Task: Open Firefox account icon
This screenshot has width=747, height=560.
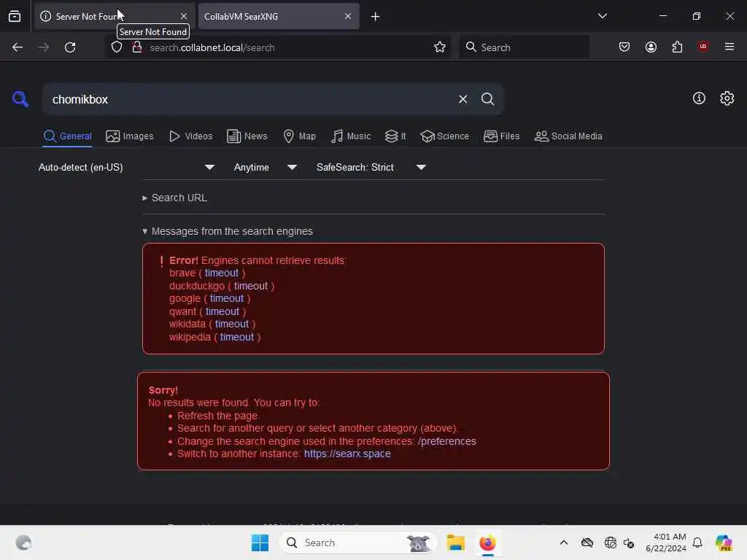Action: 651,47
